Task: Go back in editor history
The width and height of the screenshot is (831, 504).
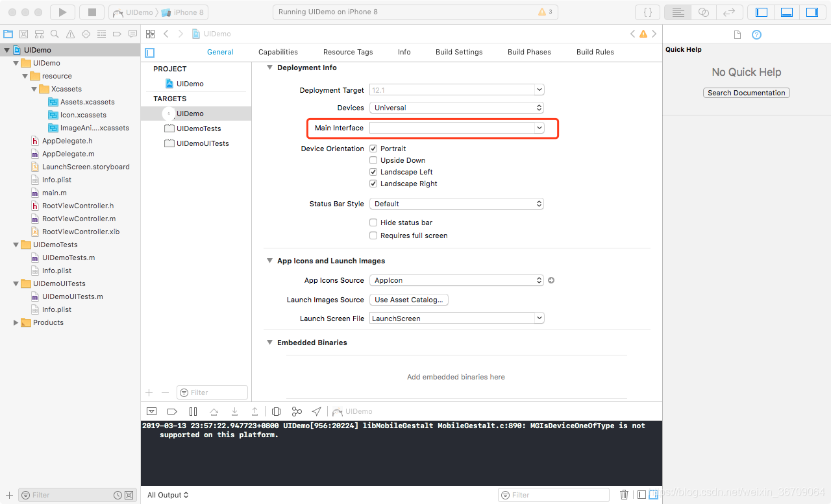Action: tap(166, 34)
